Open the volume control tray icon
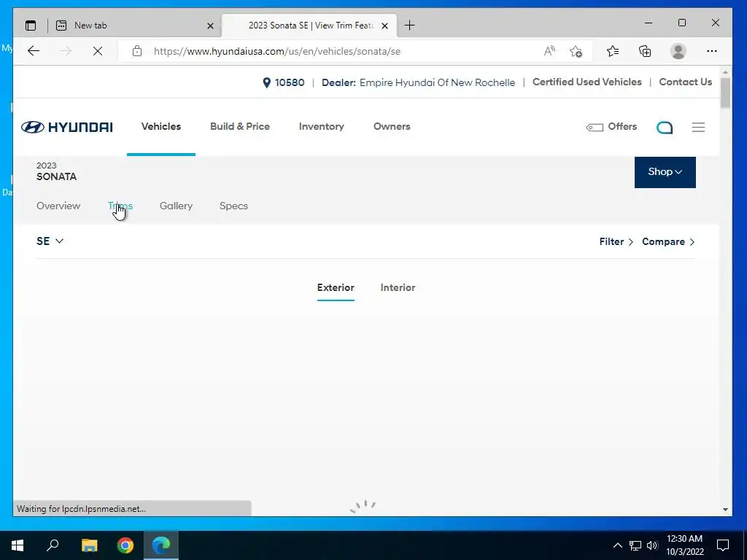The height and width of the screenshot is (560, 747). click(x=652, y=545)
